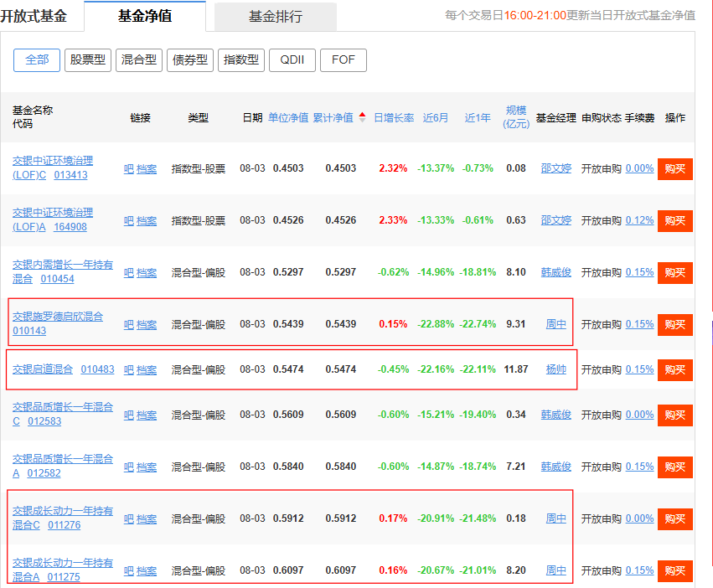713x588 pixels.
Task: Open fund code 164908
Action: coord(70,227)
